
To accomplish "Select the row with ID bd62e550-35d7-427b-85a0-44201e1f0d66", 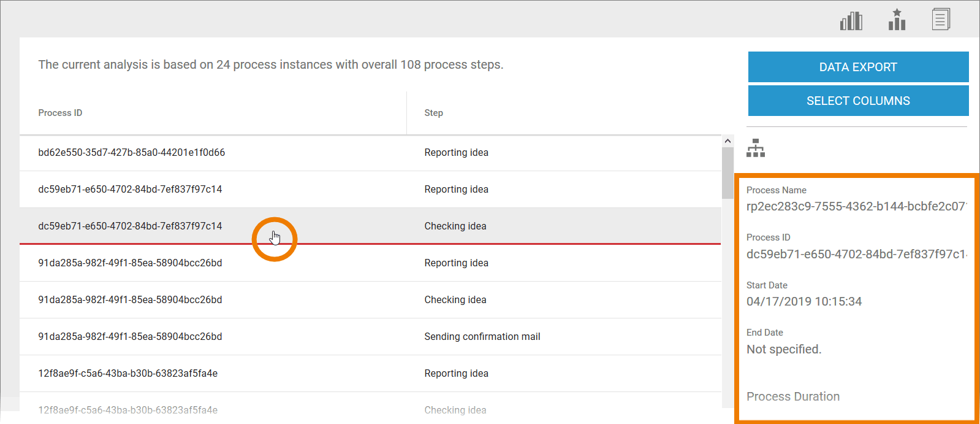I will point(132,153).
